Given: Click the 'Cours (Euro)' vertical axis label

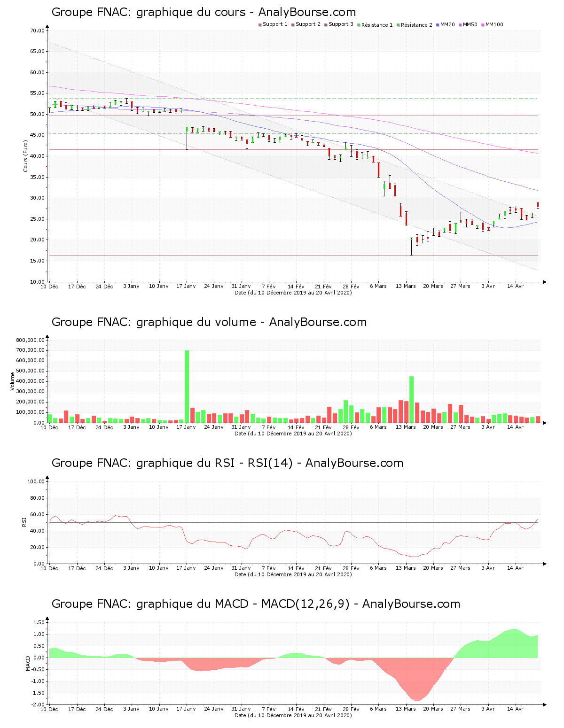Looking at the screenshot, I should click(x=26, y=156).
